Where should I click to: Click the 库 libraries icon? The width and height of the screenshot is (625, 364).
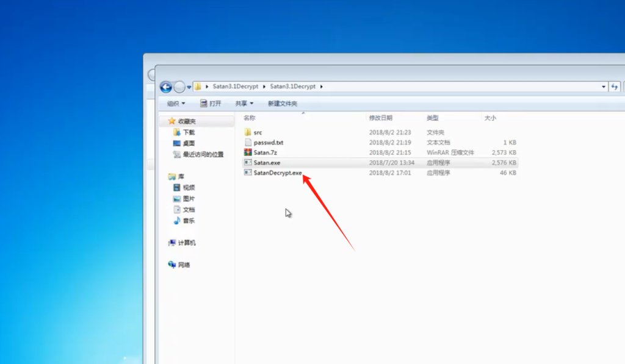(172, 176)
